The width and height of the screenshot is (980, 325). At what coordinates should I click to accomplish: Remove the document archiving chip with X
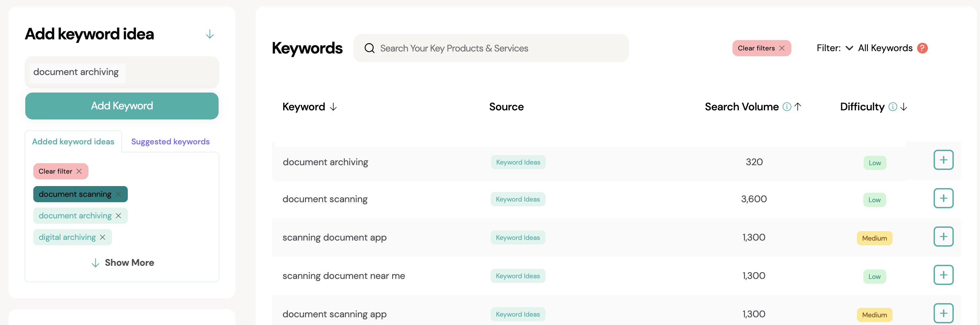[x=118, y=216]
